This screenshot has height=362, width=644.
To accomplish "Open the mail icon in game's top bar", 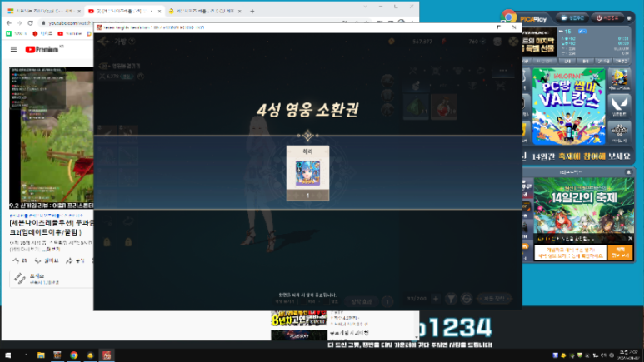I will (x=497, y=42).
